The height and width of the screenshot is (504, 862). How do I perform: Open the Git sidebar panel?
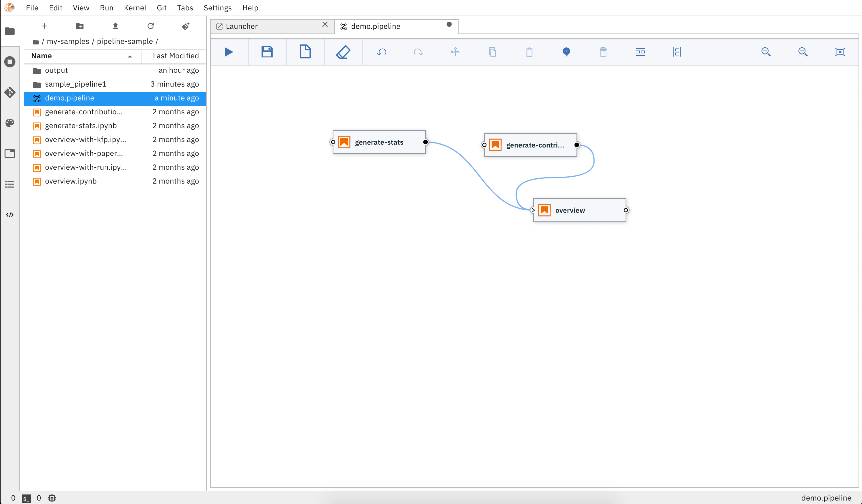[x=10, y=92]
